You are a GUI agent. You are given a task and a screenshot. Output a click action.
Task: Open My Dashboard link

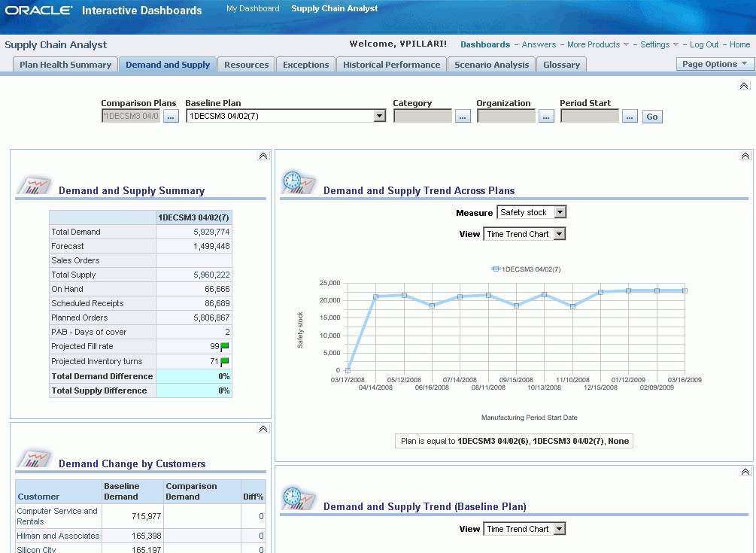pos(253,9)
